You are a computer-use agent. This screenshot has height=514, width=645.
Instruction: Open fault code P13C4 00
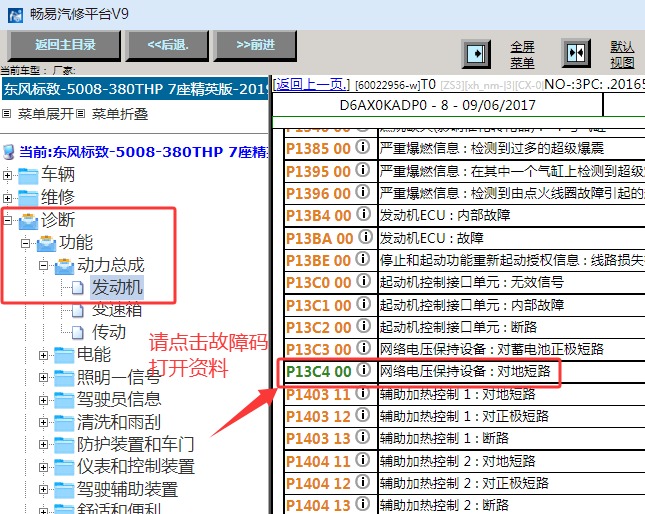click(318, 372)
